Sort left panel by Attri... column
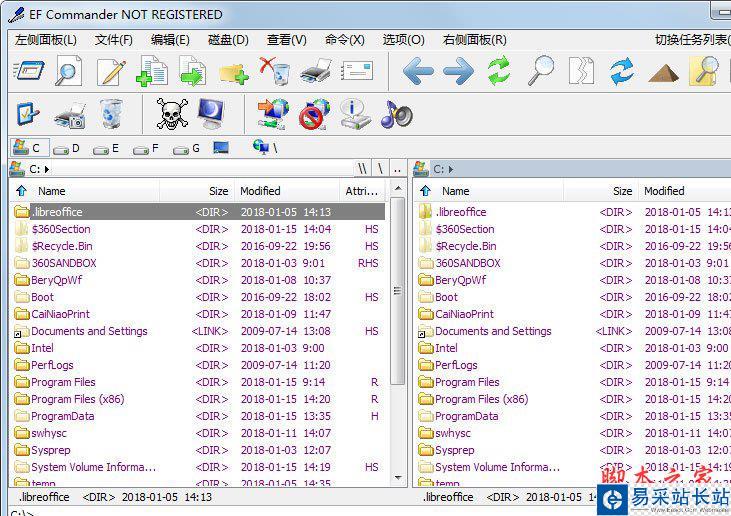The width and height of the screenshot is (731, 516). tap(362, 191)
